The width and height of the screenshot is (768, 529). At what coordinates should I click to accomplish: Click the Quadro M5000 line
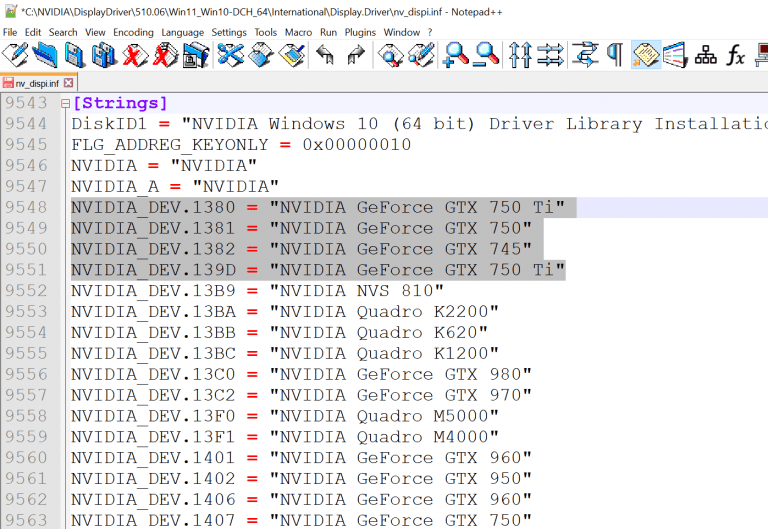[285, 416]
